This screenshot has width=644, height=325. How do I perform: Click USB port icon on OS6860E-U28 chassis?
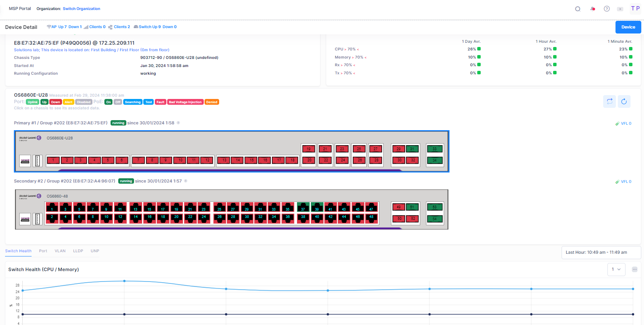click(x=37, y=161)
